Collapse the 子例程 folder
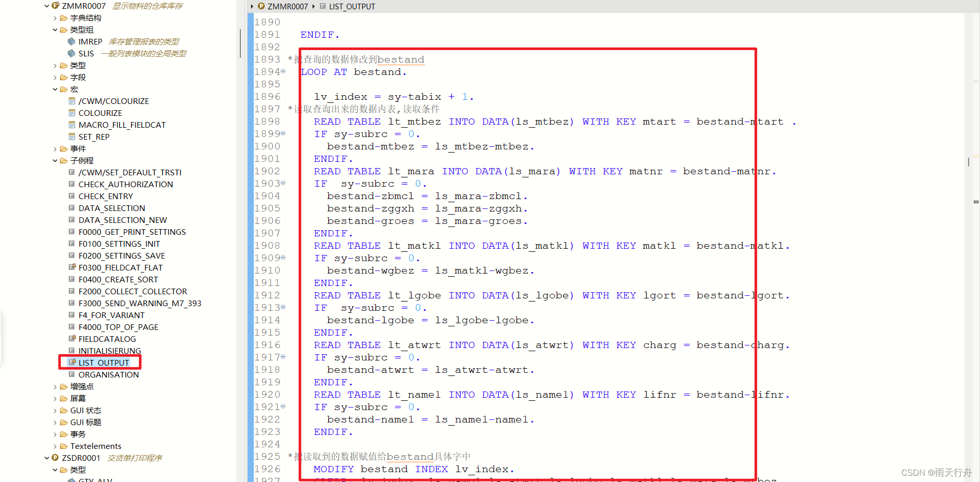The height and width of the screenshot is (482, 980). 55,160
